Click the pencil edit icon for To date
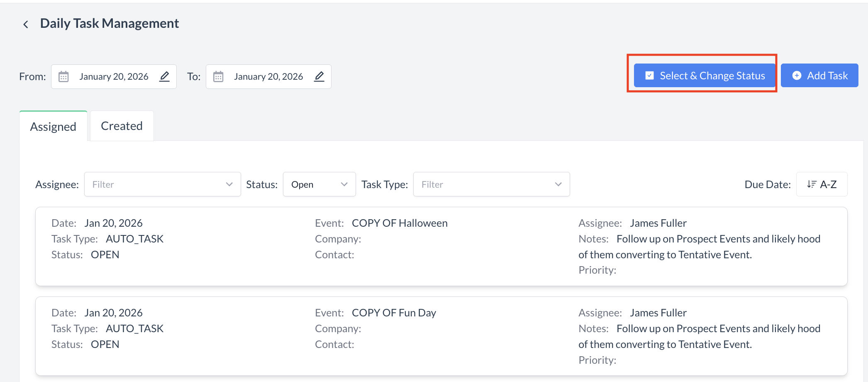This screenshot has width=868, height=382. pos(319,76)
